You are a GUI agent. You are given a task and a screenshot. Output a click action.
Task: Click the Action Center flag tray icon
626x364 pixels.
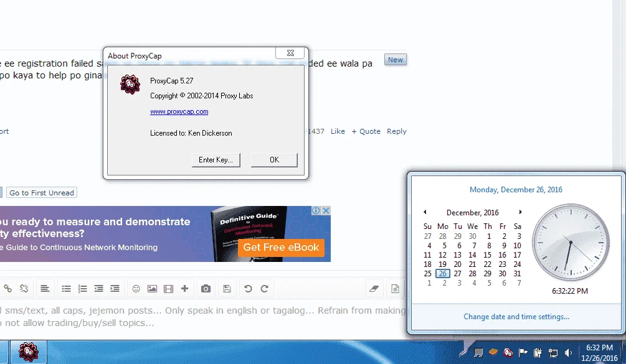coord(523,352)
